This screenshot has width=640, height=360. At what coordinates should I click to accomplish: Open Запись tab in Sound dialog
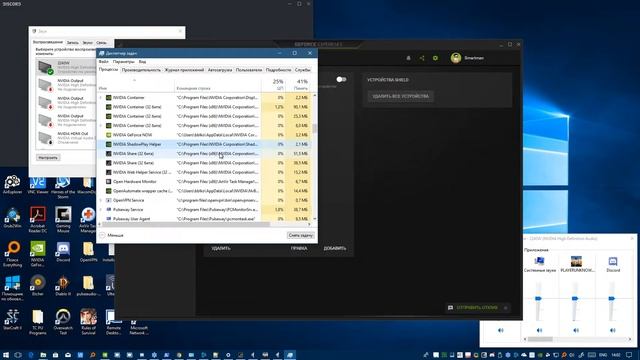(73, 42)
